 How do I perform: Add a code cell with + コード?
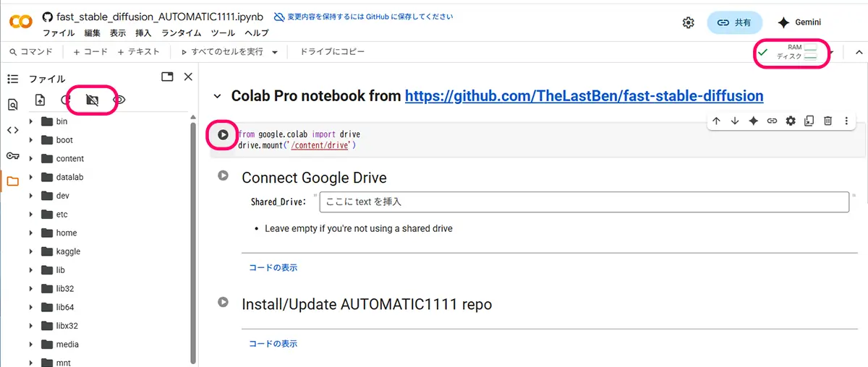tap(90, 52)
